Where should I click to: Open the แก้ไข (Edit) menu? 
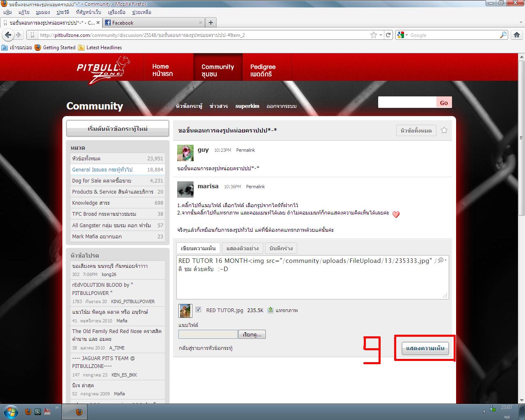coord(24,12)
